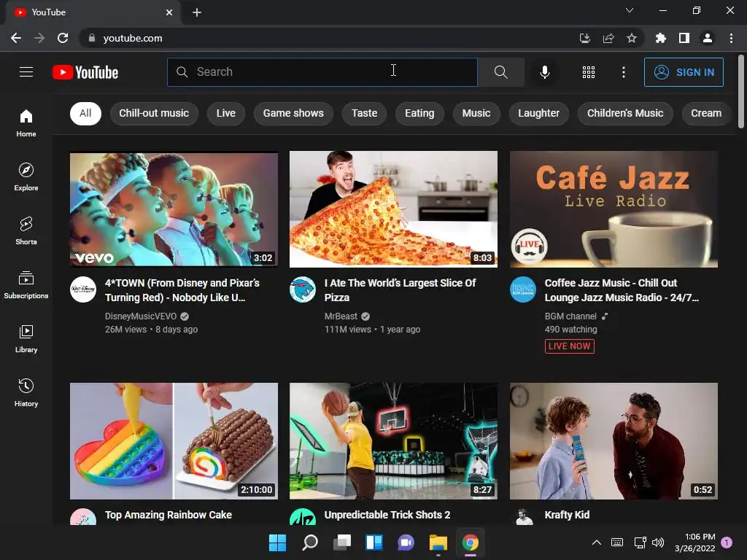Click the YouTube logo

click(85, 72)
